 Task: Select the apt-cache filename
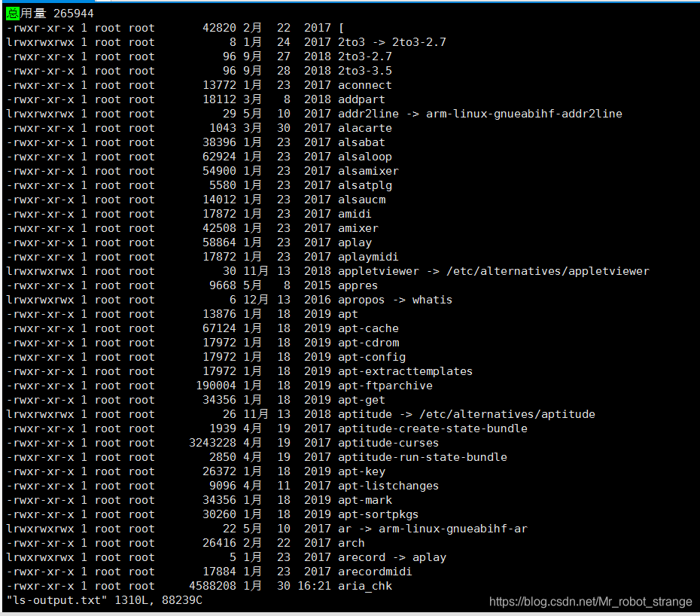coord(368,328)
